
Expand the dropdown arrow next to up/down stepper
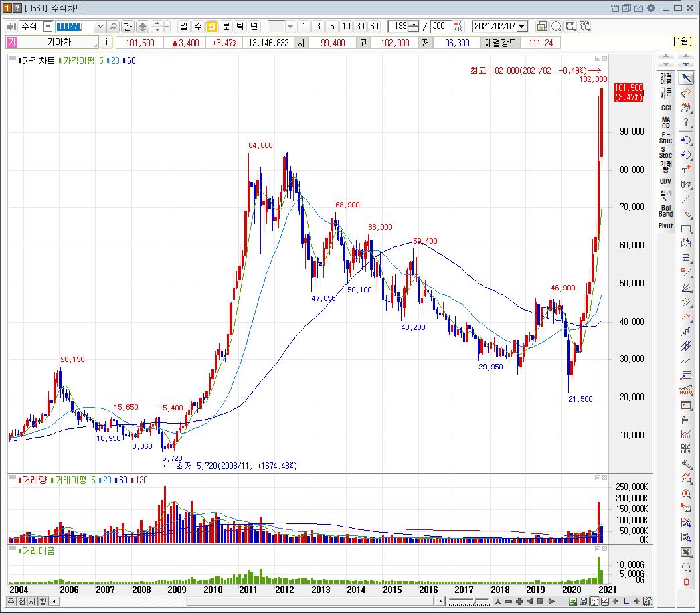click(x=167, y=27)
